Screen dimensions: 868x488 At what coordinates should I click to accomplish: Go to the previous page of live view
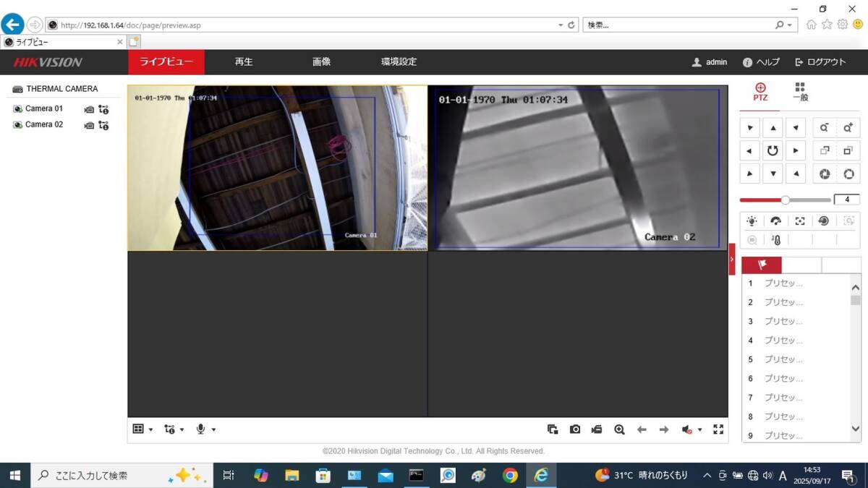tap(642, 429)
